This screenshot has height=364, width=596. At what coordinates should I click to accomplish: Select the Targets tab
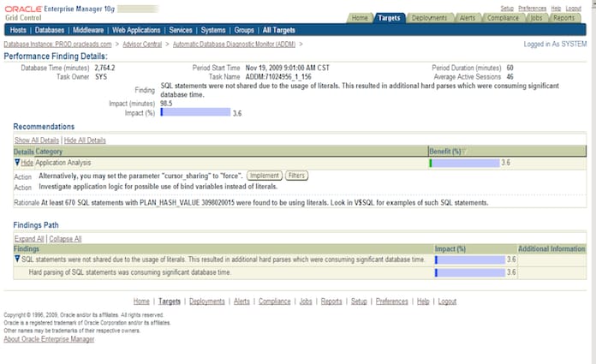(x=389, y=18)
